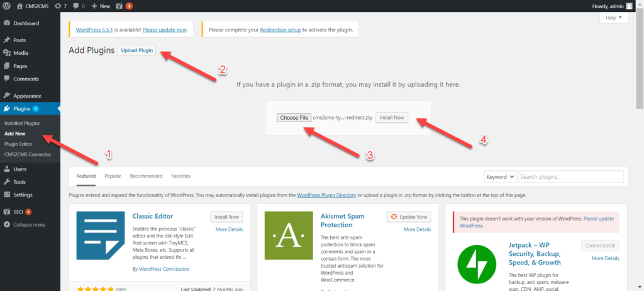Viewport: 644px width, 291px height.
Task: Click Update Now for Akismet
Action: click(409, 217)
